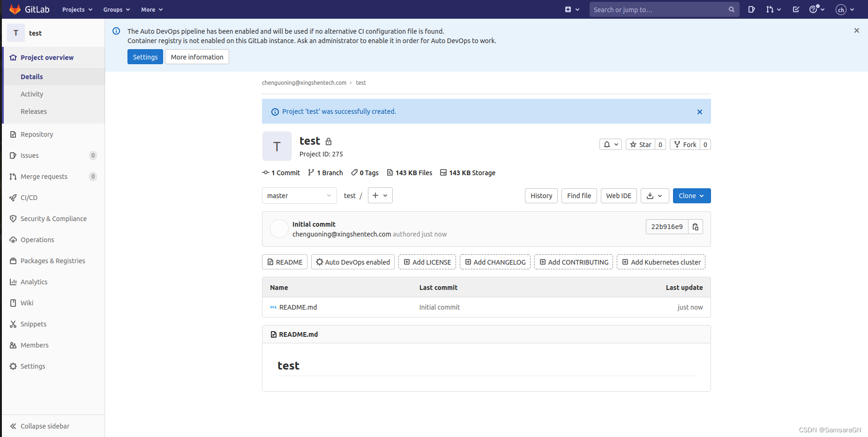Open project Settings gear in sidebar
Screen dimensions: 868x437
click(53, 366)
